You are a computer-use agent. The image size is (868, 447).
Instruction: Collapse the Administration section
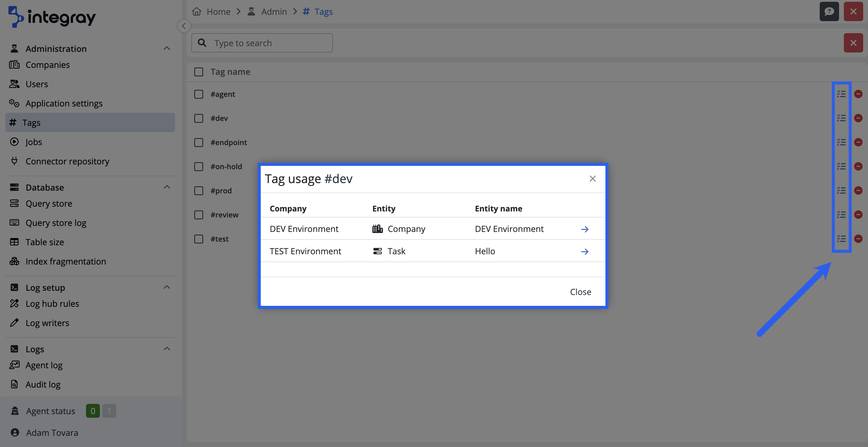167,49
